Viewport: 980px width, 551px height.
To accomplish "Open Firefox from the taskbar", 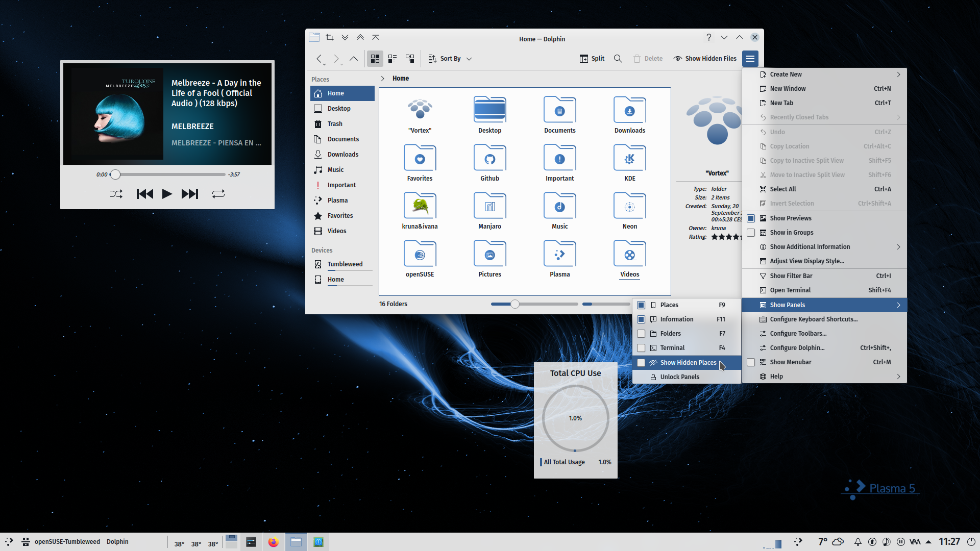I will click(274, 542).
